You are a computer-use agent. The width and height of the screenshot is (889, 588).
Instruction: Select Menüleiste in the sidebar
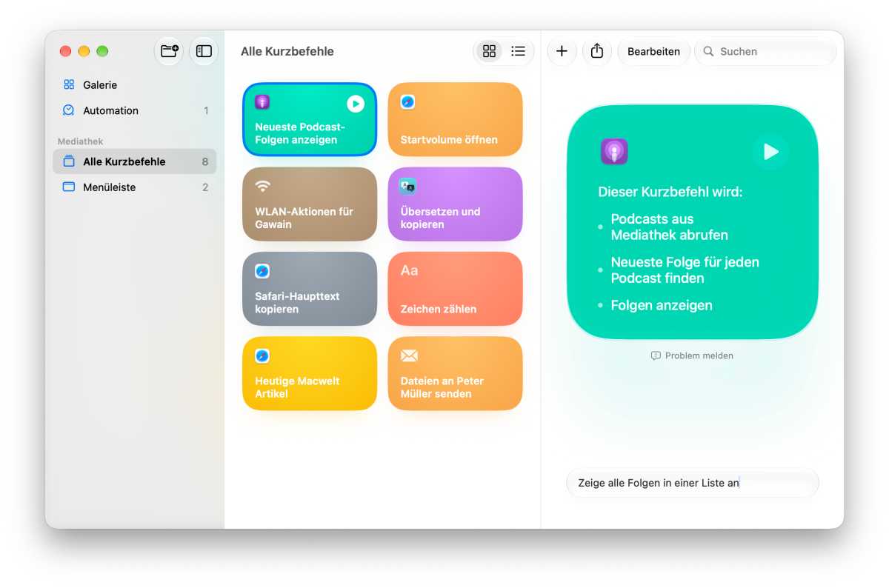point(134,187)
